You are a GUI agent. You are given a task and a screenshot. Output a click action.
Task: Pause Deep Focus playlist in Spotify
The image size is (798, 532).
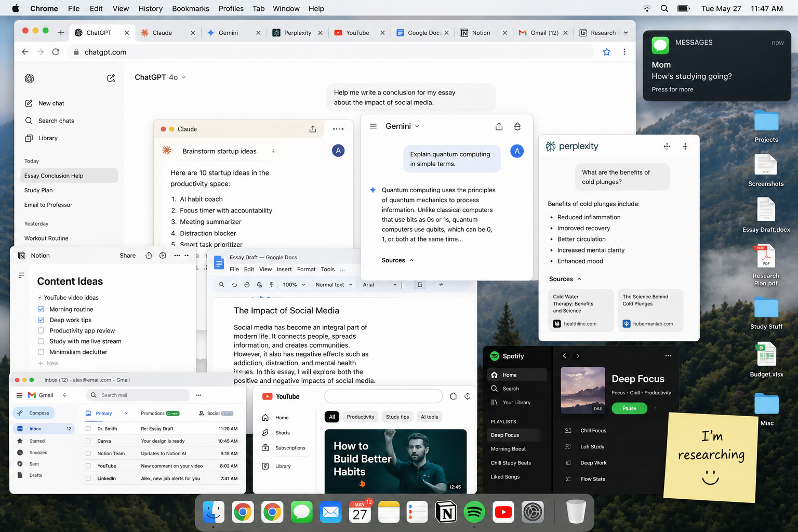[629, 408]
